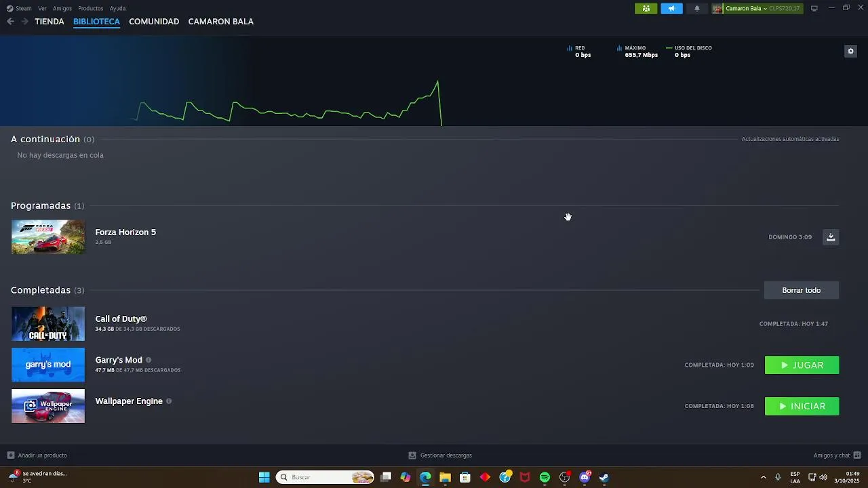The height and width of the screenshot is (488, 868).
Task: Open the blue announcements megaphone button
Action: pyautogui.click(x=671, y=9)
